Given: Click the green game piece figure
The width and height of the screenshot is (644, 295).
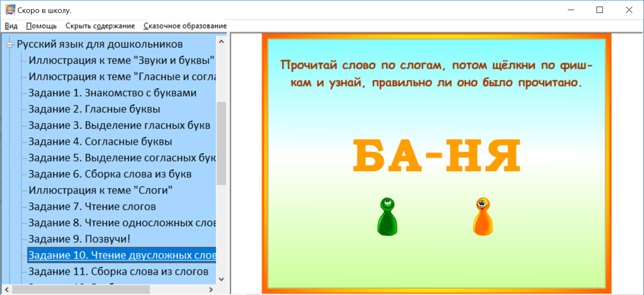Looking at the screenshot, I should tap(387, 216).
